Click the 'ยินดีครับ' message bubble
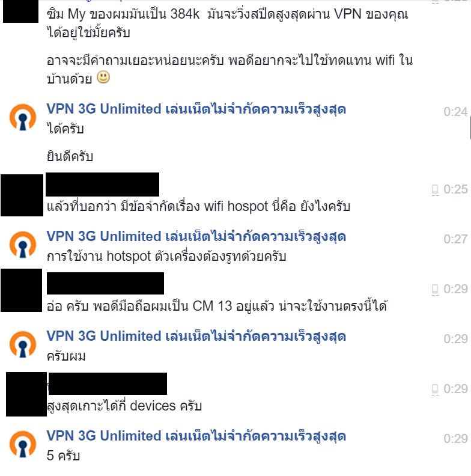 click(x=70, y=157)
